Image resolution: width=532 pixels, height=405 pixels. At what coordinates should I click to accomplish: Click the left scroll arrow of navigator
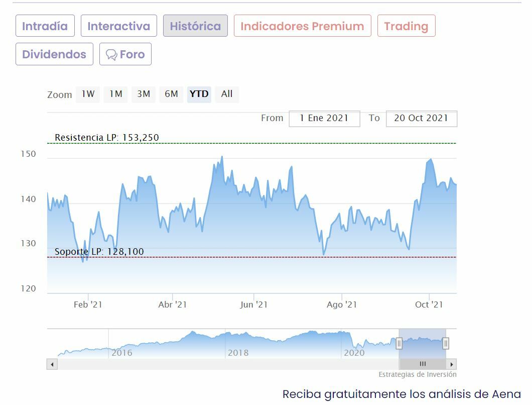52,364
